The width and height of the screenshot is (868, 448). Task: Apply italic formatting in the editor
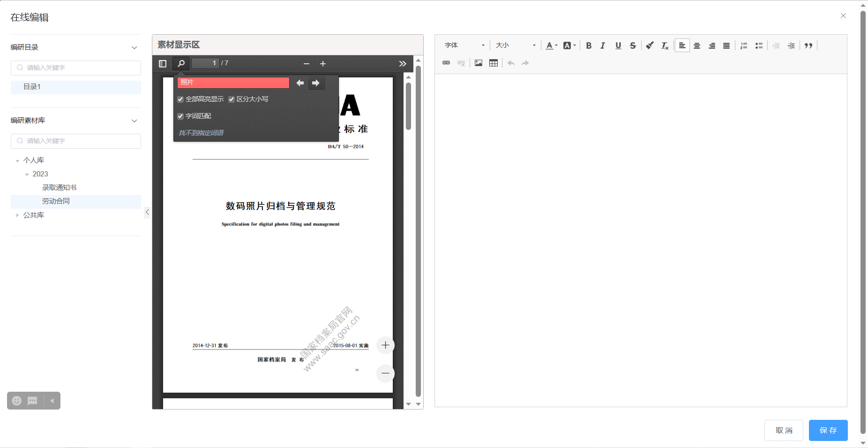pyautogui.click(x=603, y=46)
